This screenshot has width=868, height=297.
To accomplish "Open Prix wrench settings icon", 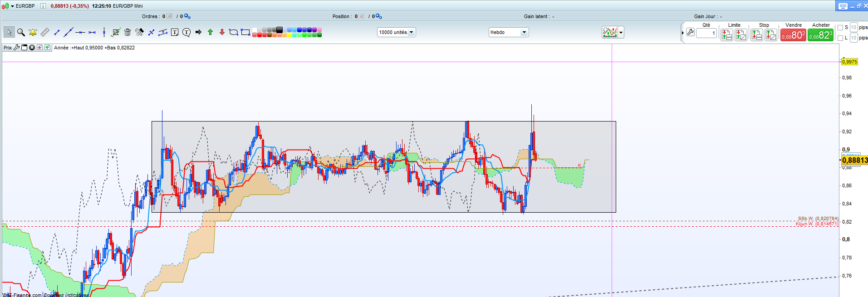I will [17, 48].
